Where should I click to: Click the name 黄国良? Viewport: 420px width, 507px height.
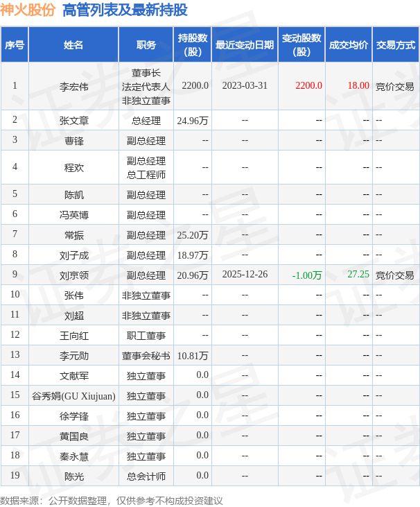coord(73,436)
